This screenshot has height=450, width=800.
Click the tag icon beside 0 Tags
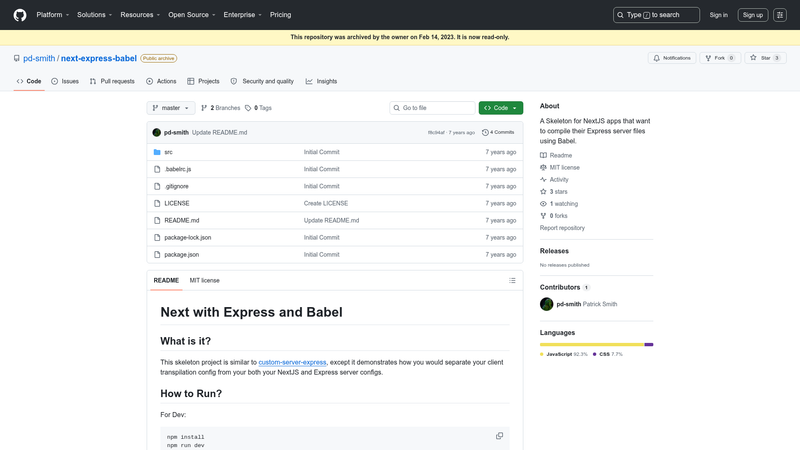pos(248,108)
